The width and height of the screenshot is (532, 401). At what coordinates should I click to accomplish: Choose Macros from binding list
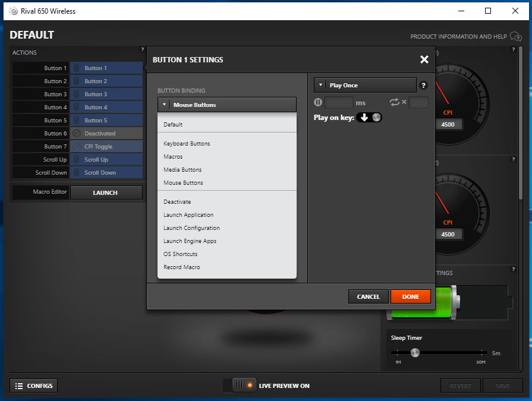(x=227, y=157)
